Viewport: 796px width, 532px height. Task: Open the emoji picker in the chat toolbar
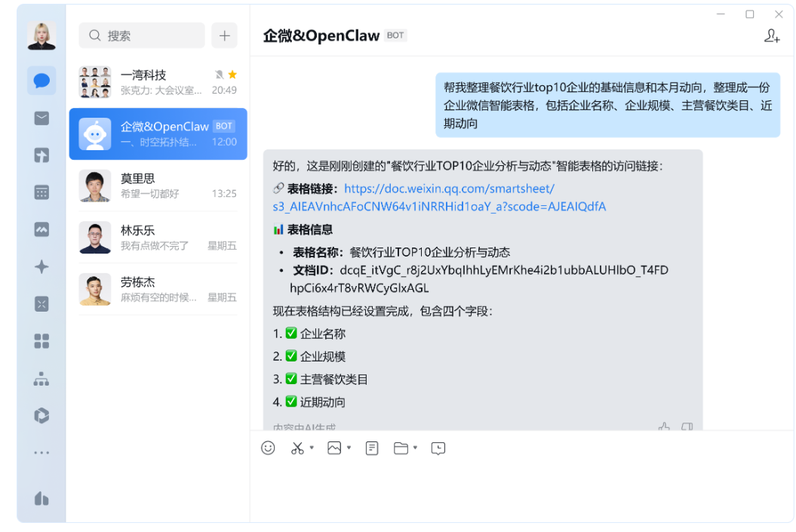[x=269, y=447]
